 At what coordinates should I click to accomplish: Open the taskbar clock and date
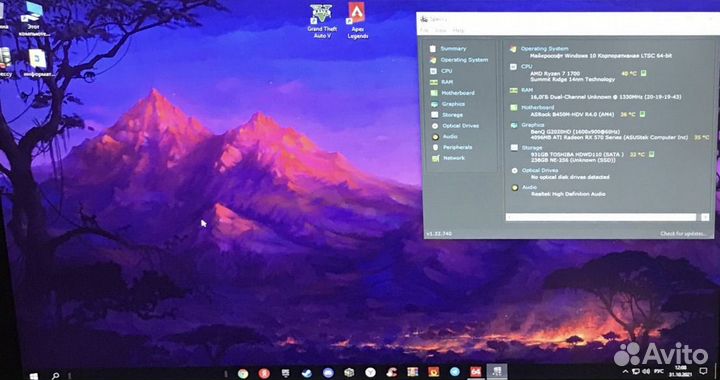(x=681, y=371)
